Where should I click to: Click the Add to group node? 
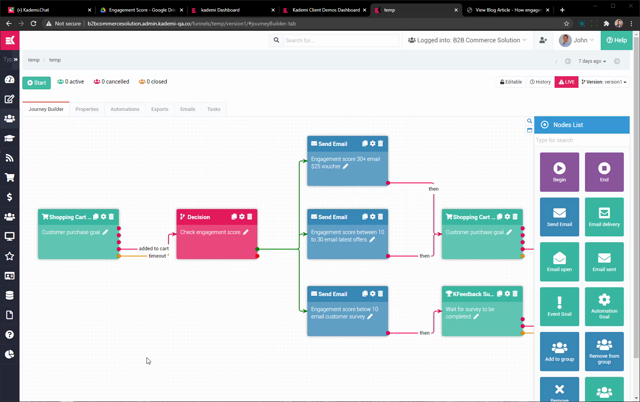(x=559, y=350)
